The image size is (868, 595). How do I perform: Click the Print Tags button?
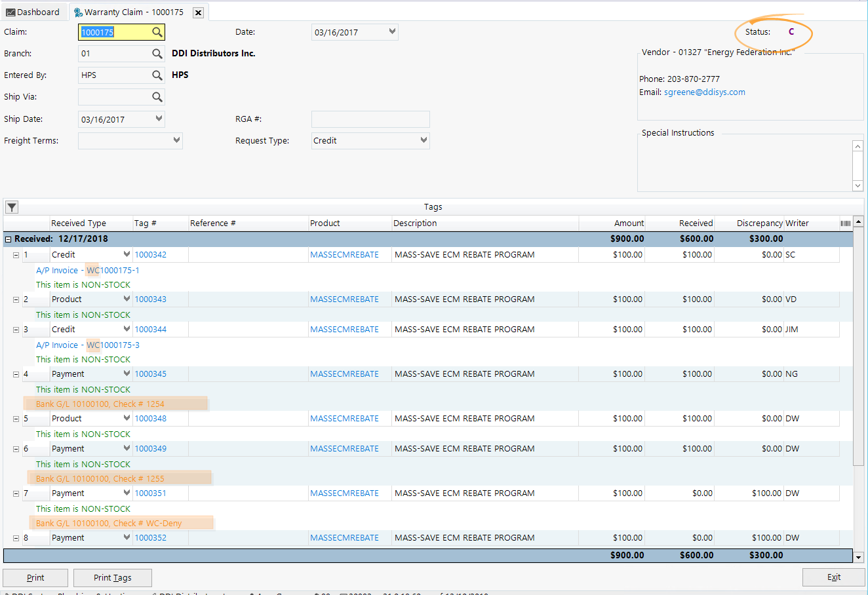[112, 577]
